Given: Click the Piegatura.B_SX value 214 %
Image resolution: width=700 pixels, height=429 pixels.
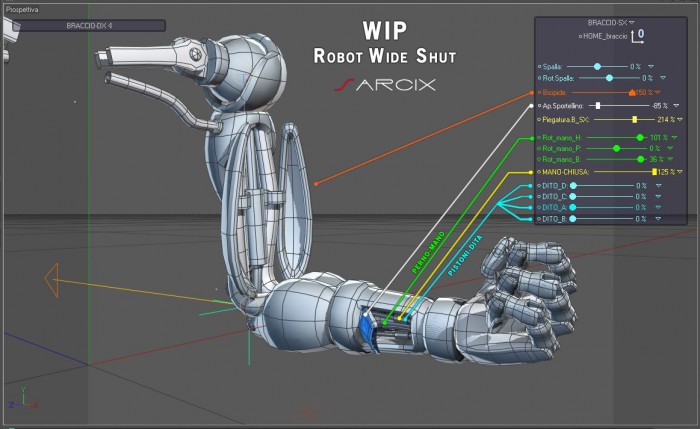Looking at the screenshot, I should (x=666, y=120).
